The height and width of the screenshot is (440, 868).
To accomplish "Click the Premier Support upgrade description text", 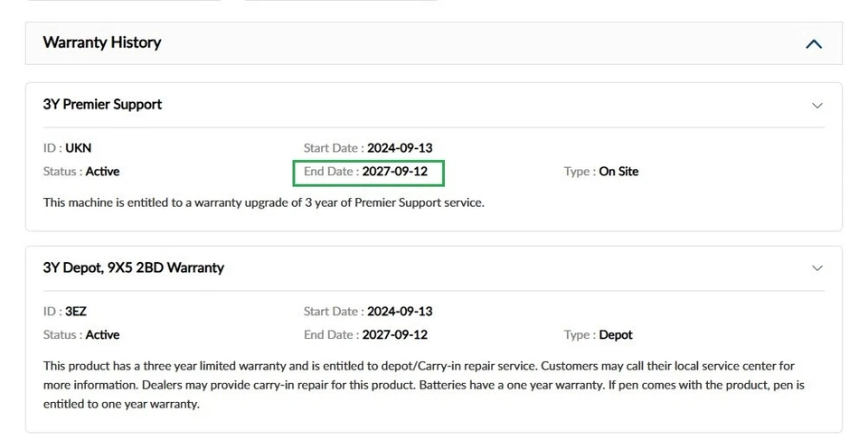I will [x=263, y=202].
